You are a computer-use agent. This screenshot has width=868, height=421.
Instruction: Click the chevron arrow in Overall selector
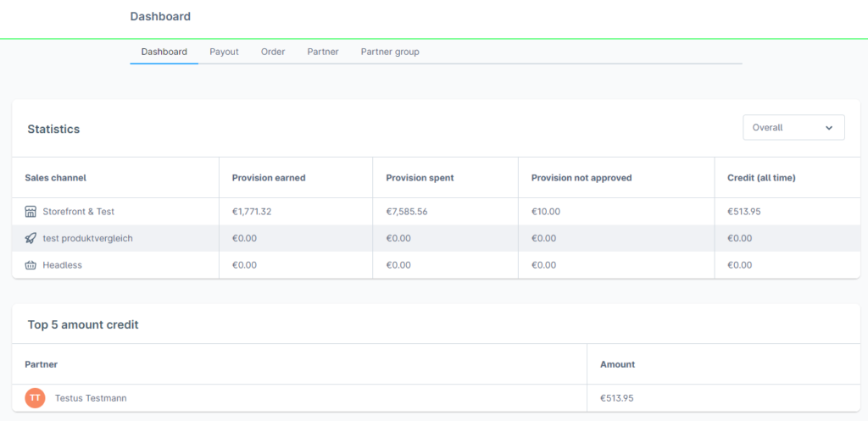point(828,128)
